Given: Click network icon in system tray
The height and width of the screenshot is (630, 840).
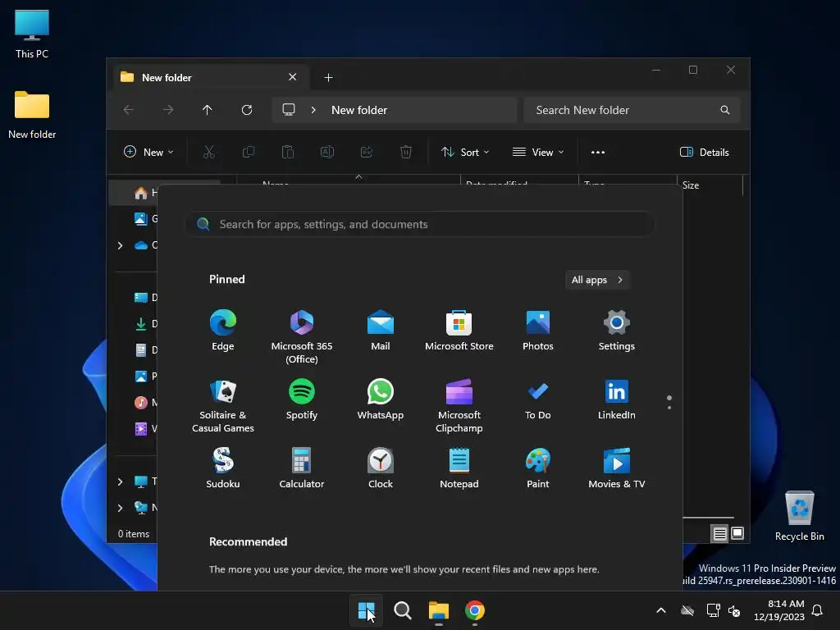Looking at the screenshot, I should pyautogui.click(x=713, y=610).
